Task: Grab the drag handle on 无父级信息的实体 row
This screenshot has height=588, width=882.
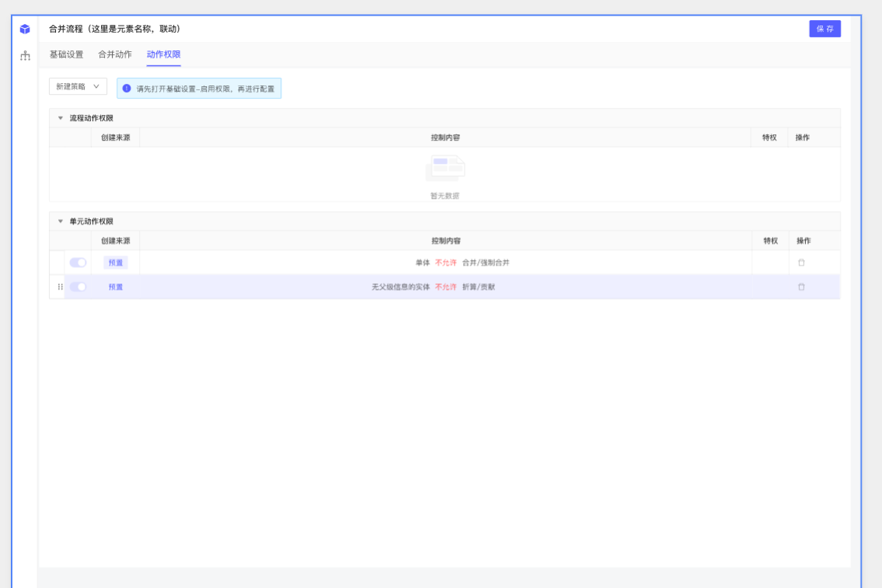Action: tap(61, 287)
